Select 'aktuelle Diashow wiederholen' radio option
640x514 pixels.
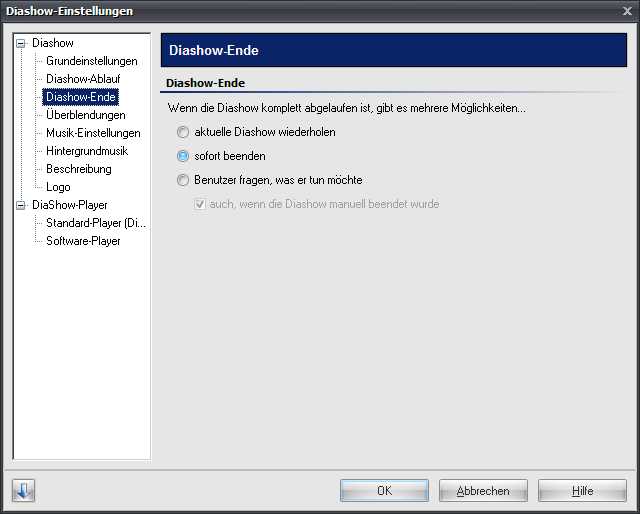(x=183, y=132)
